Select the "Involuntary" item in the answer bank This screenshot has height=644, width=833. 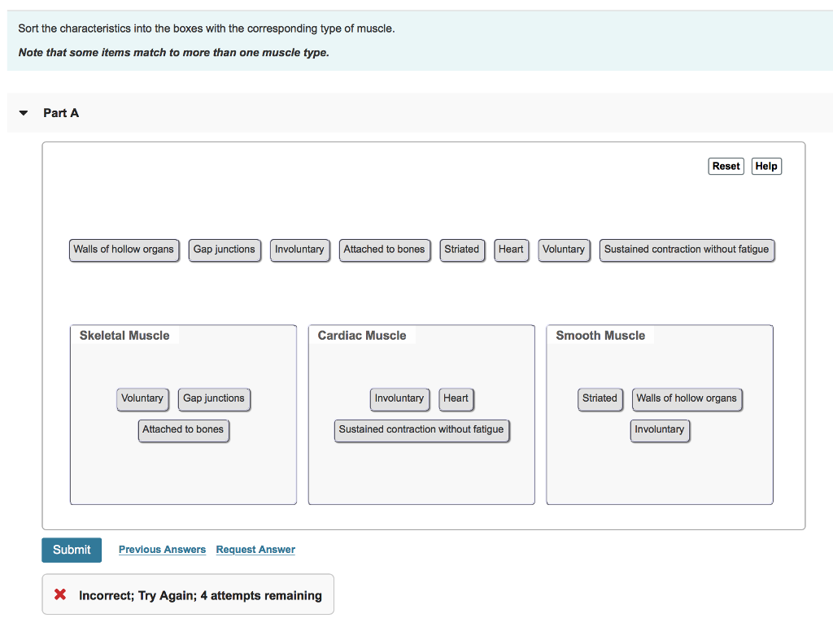tap(299, 250)
